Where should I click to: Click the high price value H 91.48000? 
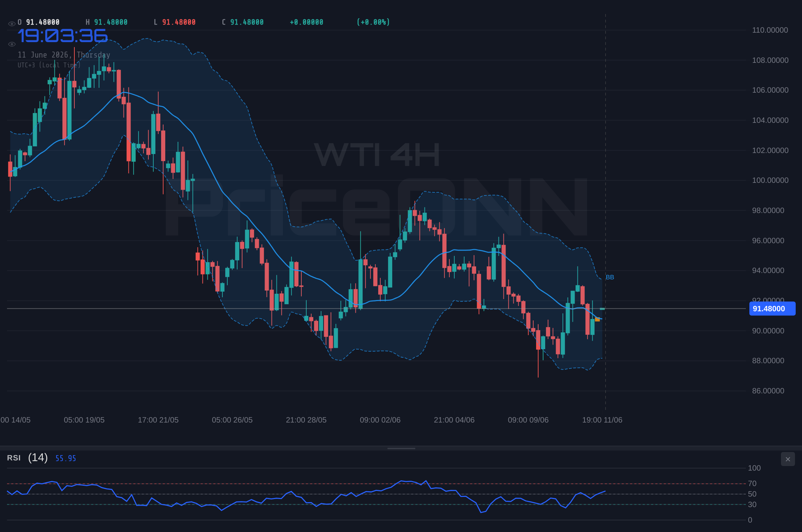[x=107, y=22]
